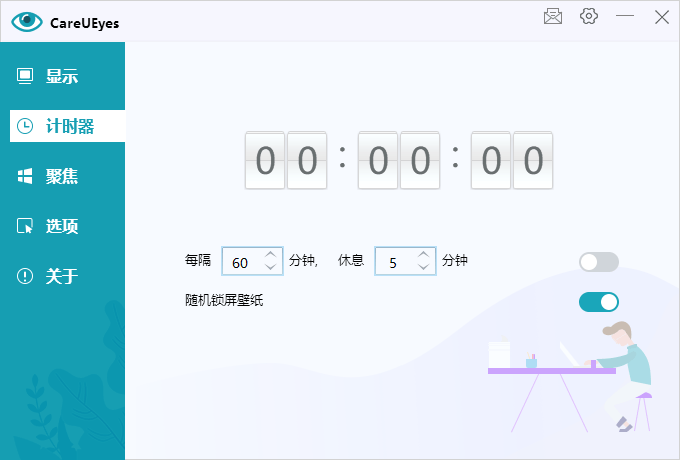680x460 pixels.
Task: Open the settings gear icon in title bar
Action: click(589, 17)
